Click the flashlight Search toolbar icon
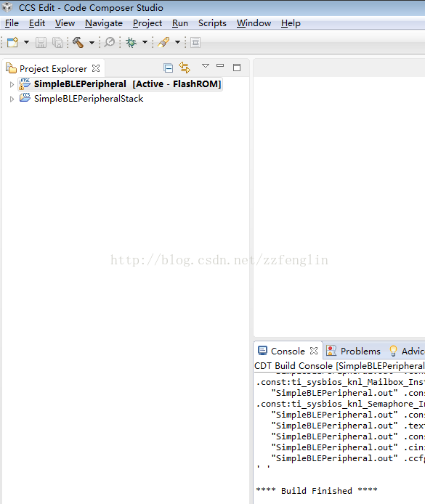Screen dimensions: 425x504 pyautogui.click(x=163, y=42)
